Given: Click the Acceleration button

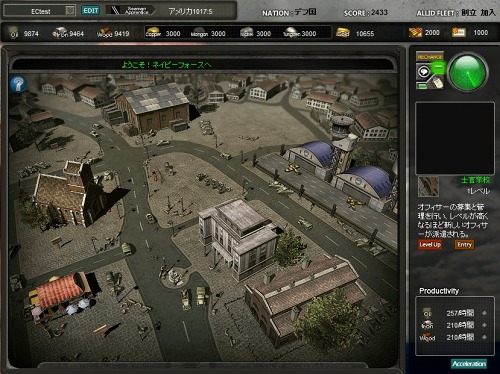Looking at the screenshot, I should 469,364.
